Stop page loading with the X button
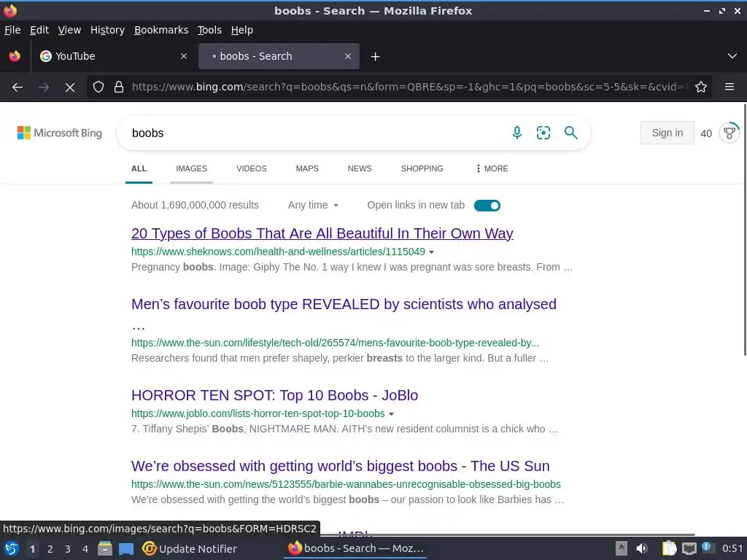Viewport: 747px width, 560px height. pos(70,87)
